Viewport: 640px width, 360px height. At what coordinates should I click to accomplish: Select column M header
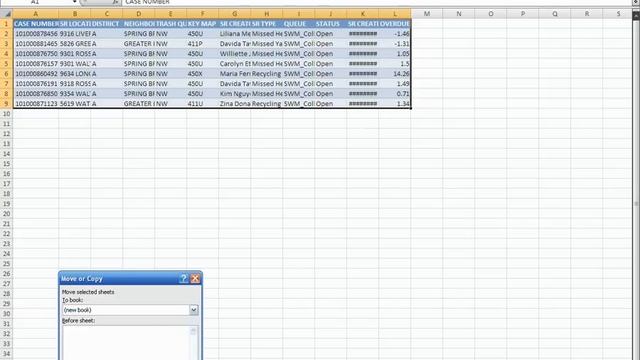427,14
